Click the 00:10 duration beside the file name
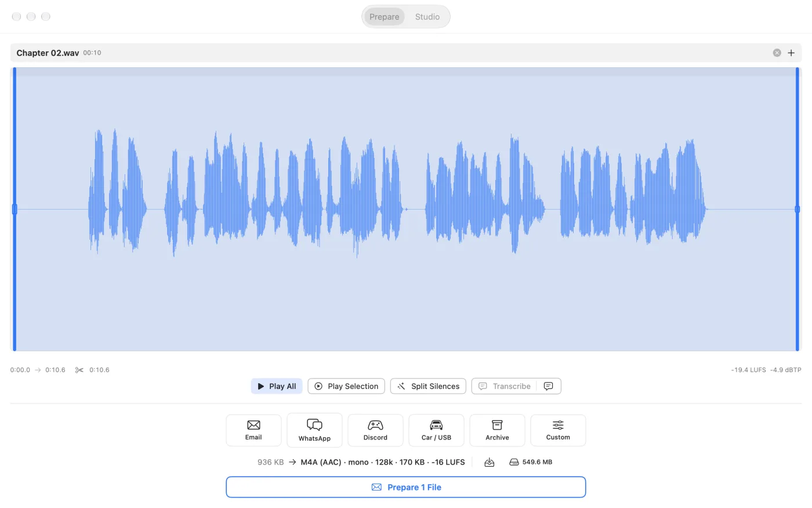 click(92, 53)
